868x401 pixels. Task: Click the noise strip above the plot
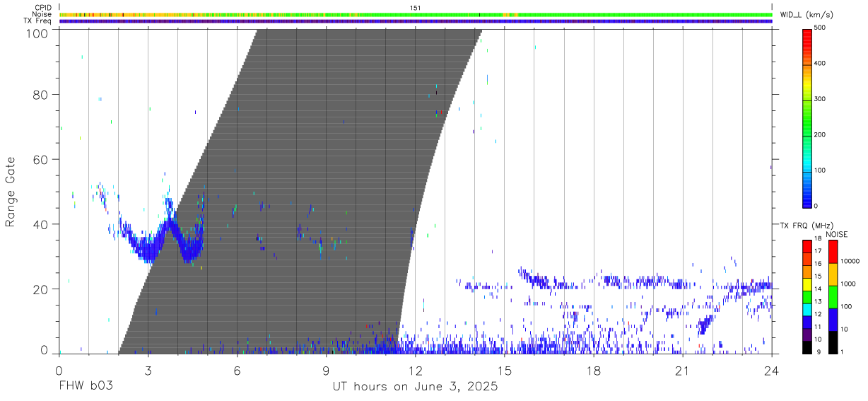416,15
